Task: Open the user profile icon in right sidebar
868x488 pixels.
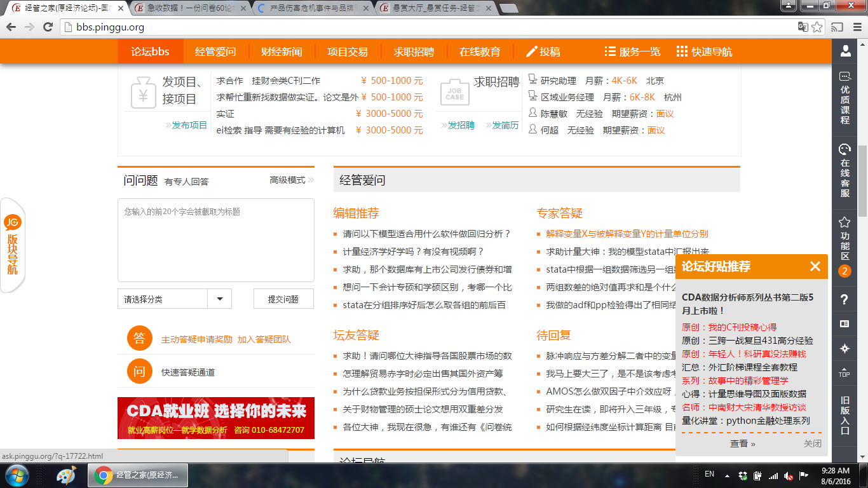Action: point(845,51)
